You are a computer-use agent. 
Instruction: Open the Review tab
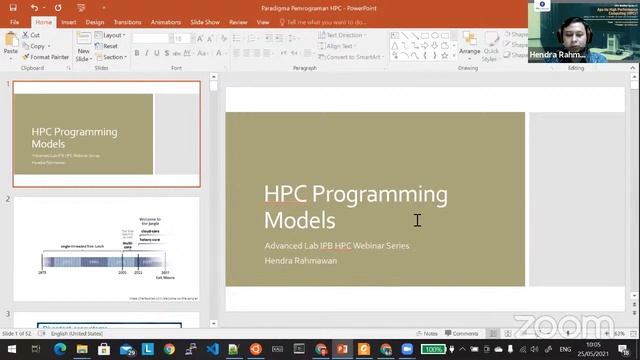(238, 22)
